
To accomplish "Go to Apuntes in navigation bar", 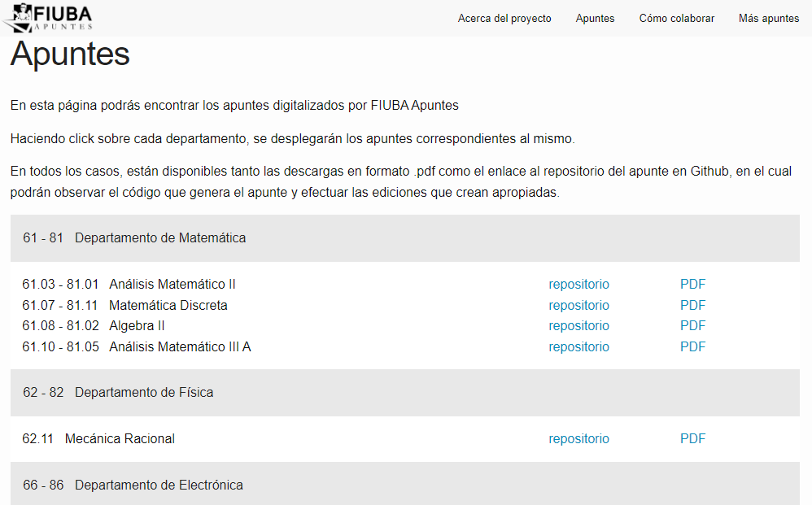I will [595, 19].
